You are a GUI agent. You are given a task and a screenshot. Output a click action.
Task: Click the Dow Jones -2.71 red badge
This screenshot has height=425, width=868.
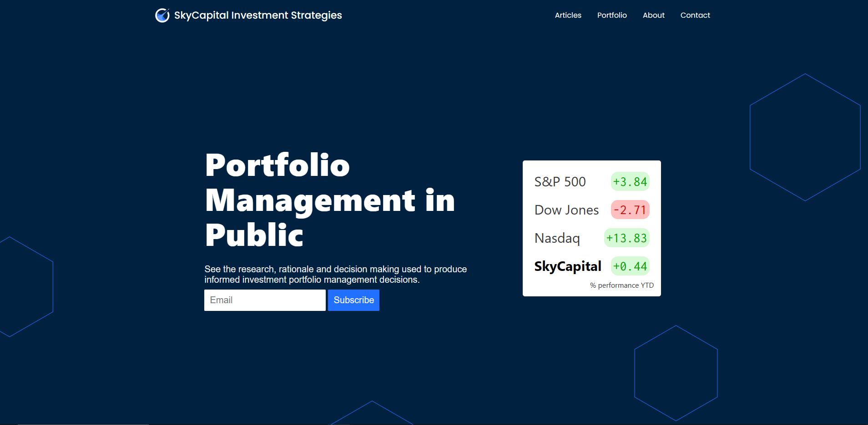click(630, 210)
